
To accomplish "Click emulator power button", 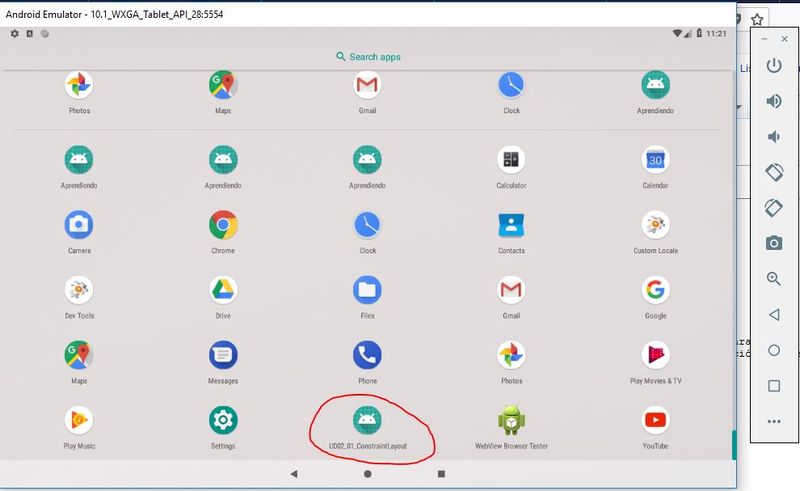I will pyautogui.click(x=774, y=65).
